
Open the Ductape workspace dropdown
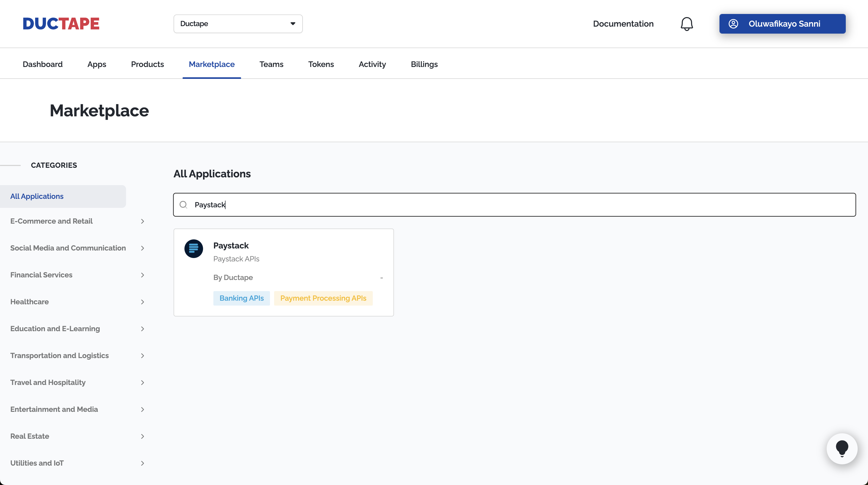(x=238, y=24)
